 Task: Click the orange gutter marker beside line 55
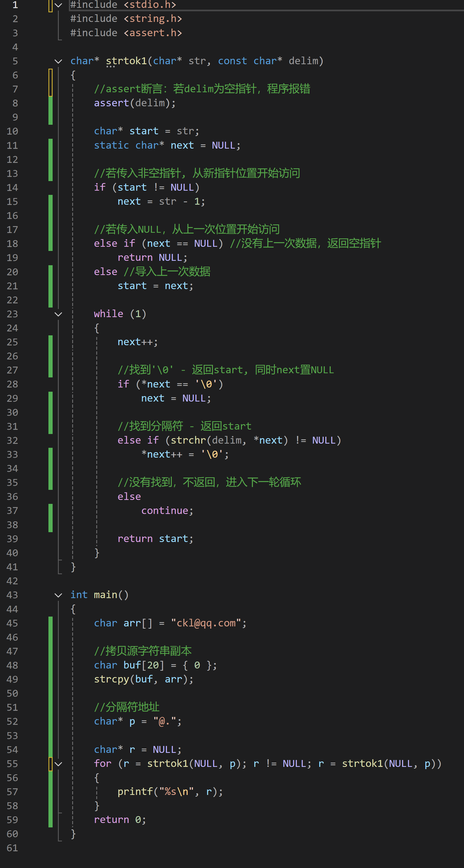(x=50, y=764)
